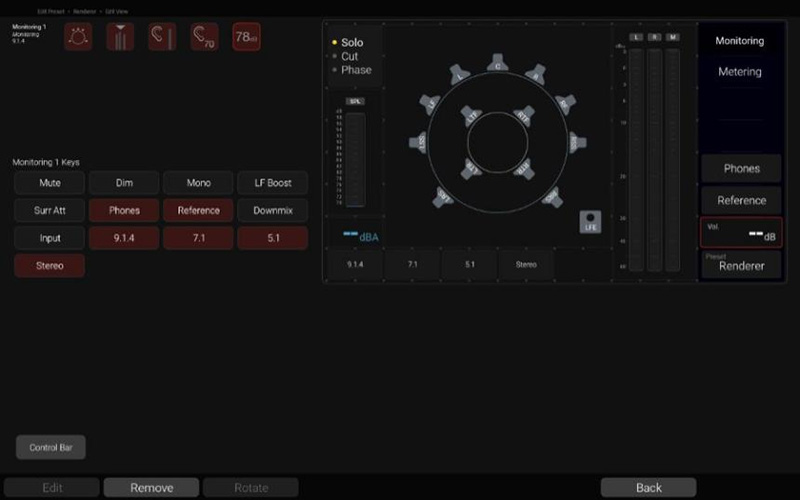Select the Center (C) speaker icon
Screen dimensions: 800x500
[x=499, y=65]
